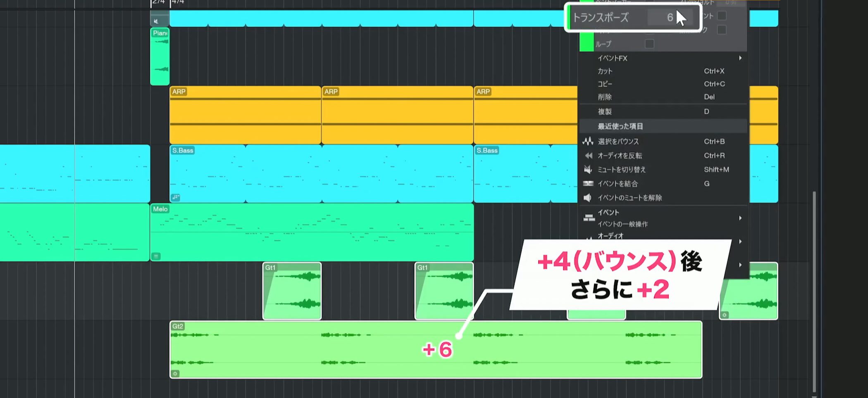
Task: Click the オーディオを反転 rewind icon
Action: tap(588, 156)
